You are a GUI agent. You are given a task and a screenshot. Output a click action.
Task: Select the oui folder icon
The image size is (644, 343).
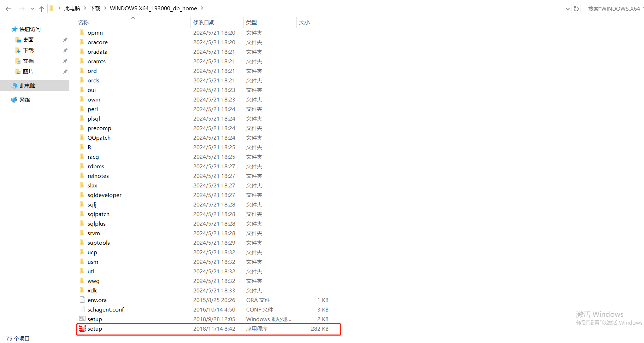click(x=82, y=89)
